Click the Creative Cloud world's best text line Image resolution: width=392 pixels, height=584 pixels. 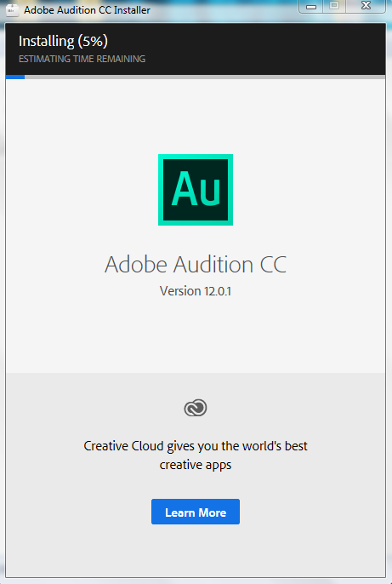196,446
